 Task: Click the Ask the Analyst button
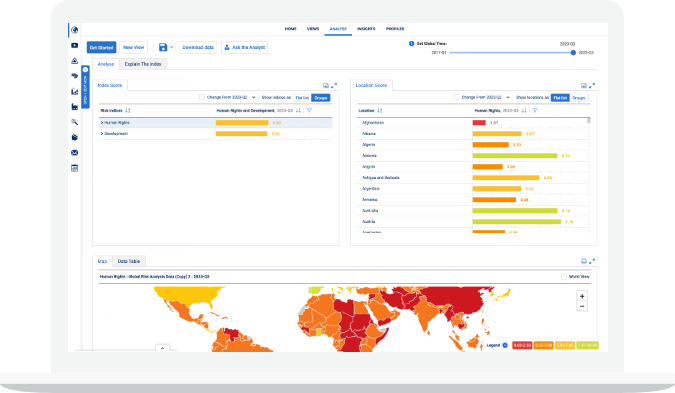[245, 47]
